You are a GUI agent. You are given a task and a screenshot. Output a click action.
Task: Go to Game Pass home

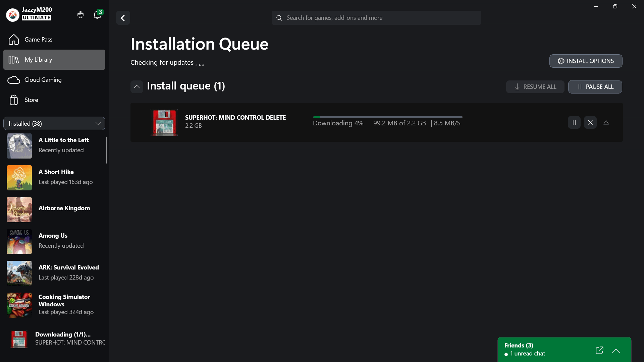(38, 40)
